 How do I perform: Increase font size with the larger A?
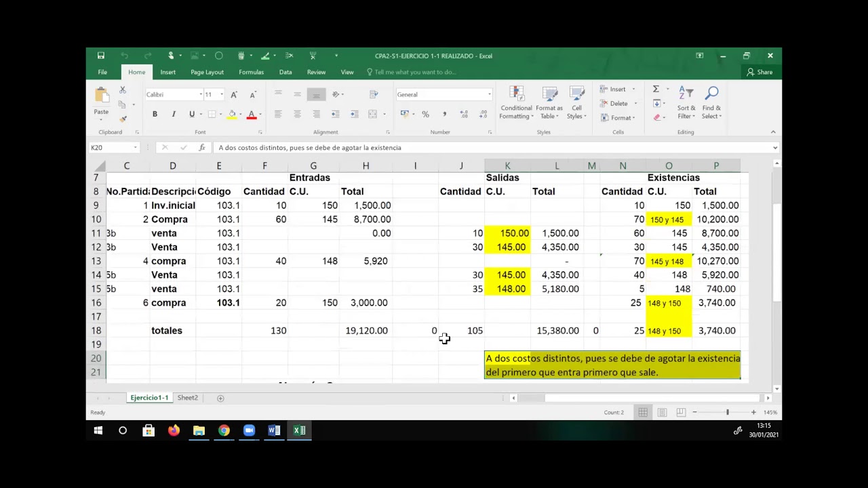[234, 95]
